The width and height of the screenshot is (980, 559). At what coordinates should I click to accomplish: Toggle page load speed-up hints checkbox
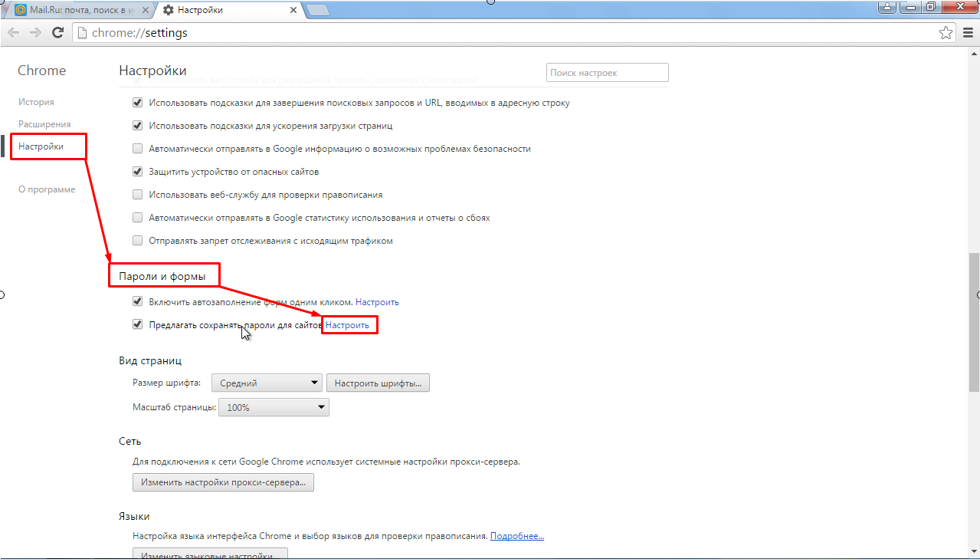138,126
